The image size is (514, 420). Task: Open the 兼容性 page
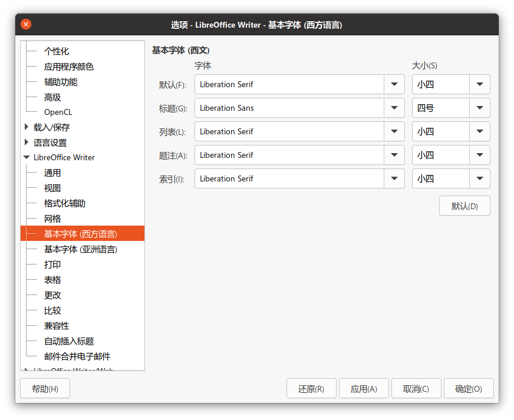pyautogui.click(x=57, y=326)
